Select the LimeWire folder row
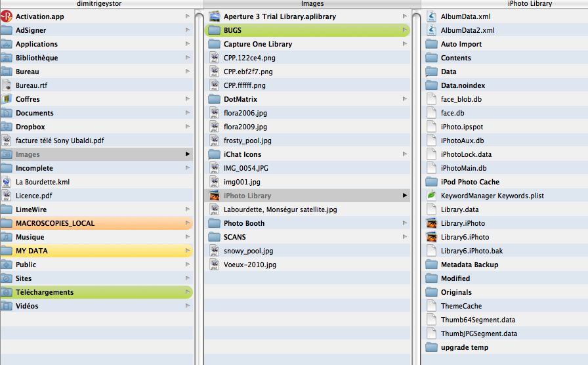Screen dimensions: 588x365 (x=96, y=209)
